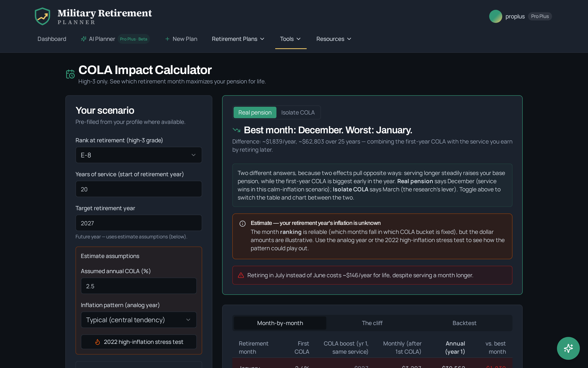
Task: Click the proplus username
Action: (x=515, y=16)
